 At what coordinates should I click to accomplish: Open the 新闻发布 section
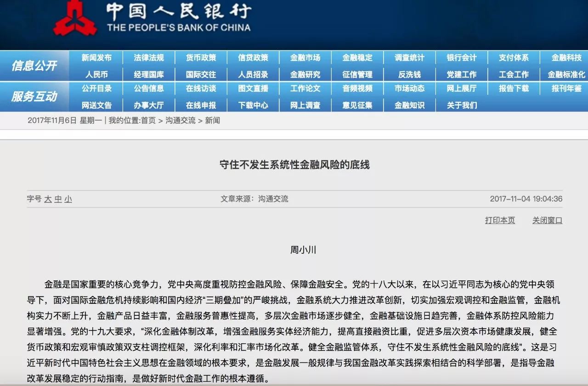pos(96,58)
